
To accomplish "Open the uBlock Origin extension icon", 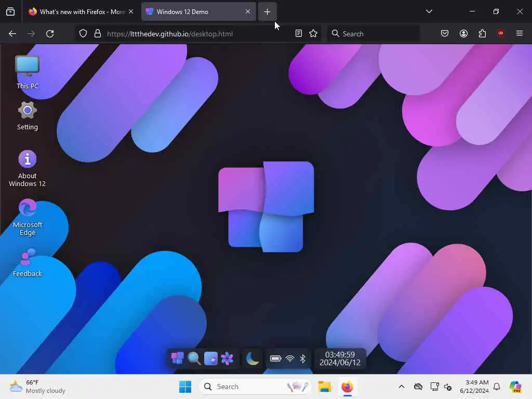I will [500, 34].
